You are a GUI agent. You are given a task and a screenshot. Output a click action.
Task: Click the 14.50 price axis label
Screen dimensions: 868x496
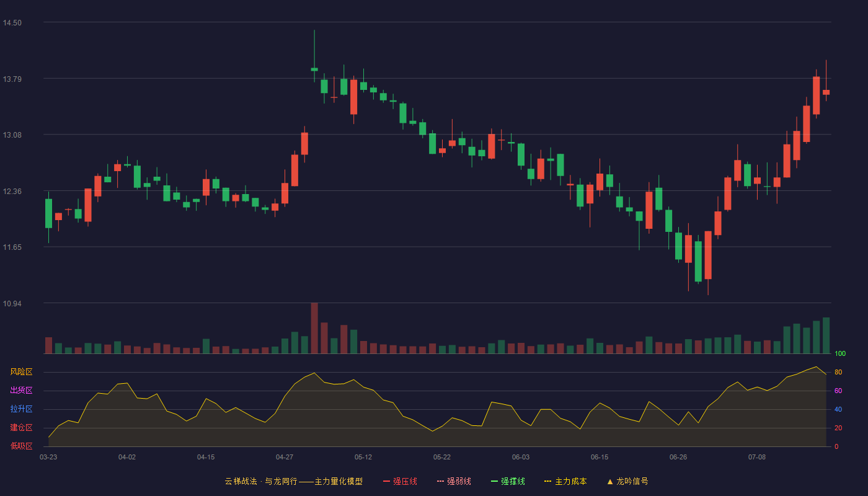[x=12, y=23]
